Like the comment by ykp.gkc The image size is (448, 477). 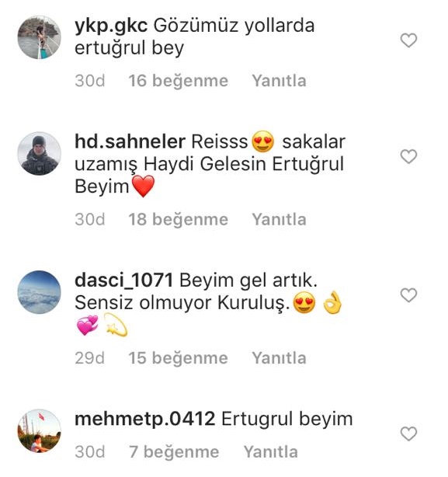coord(408,40)
